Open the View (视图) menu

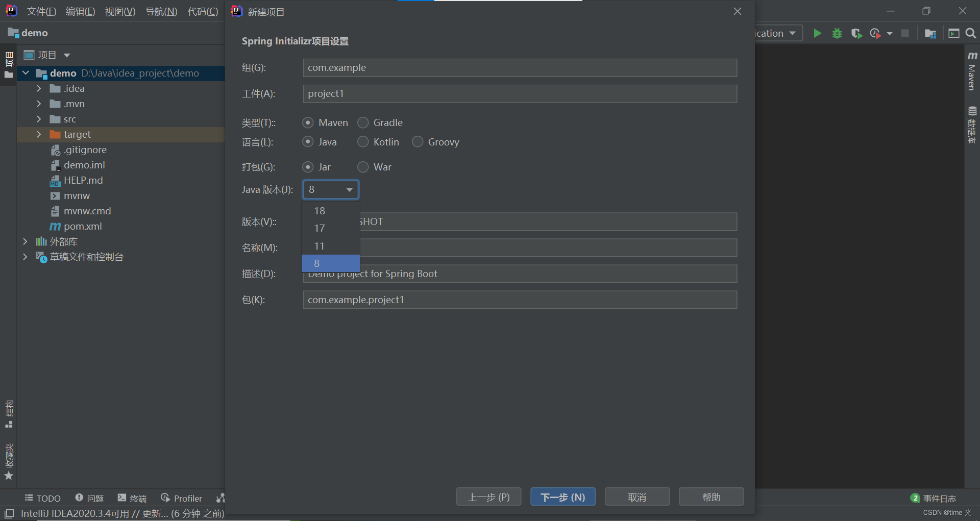coord(120,11)
